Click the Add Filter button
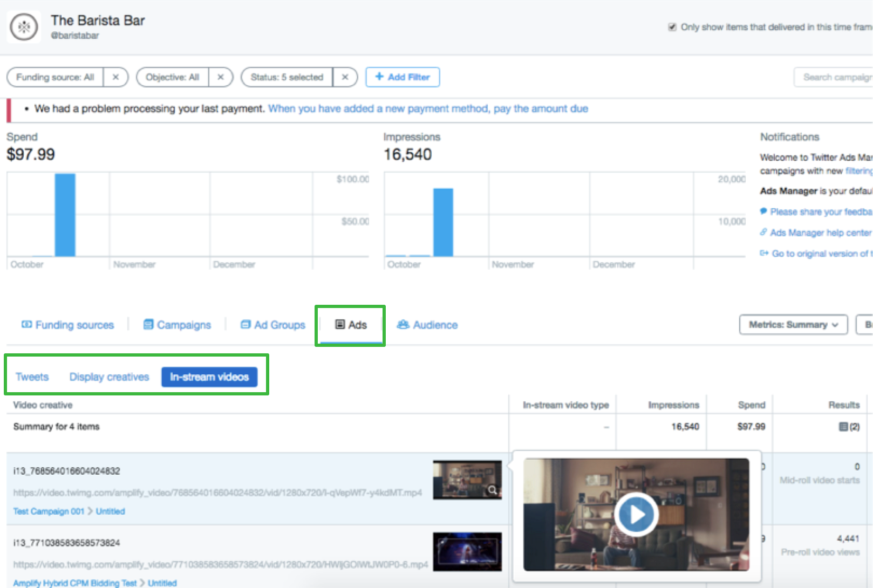Viewport: 873px width, 588px height. [403, 77]
